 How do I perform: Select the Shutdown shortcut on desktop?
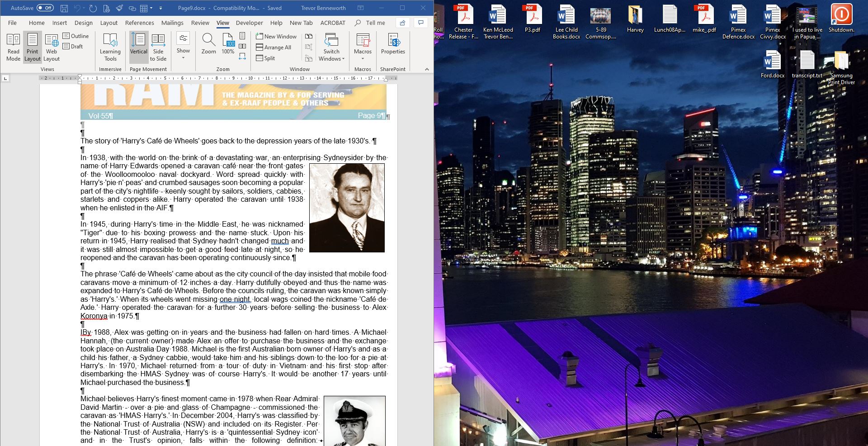pyautogui.click(x=841, y=18)
